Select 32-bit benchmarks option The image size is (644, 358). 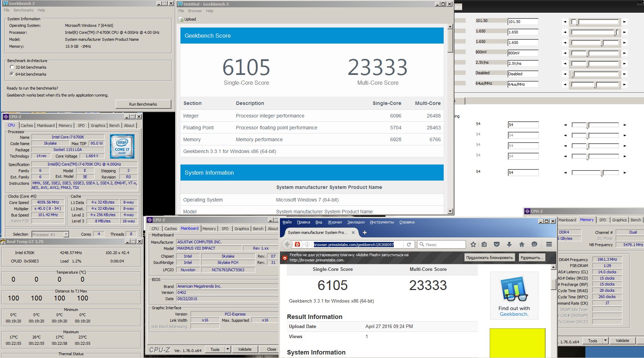point(12,67)
